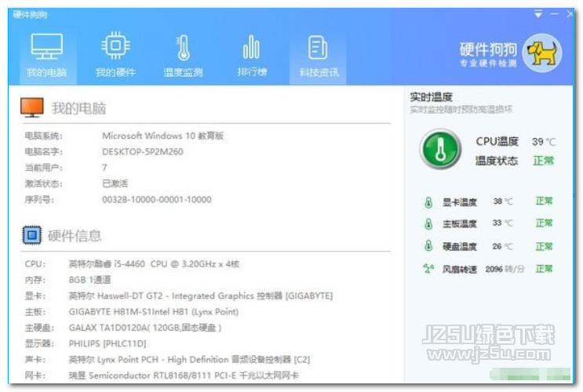Click the thermometer icon next to 显卡温度
Viewport: 583px width, 392px height.
pos(428,202)
